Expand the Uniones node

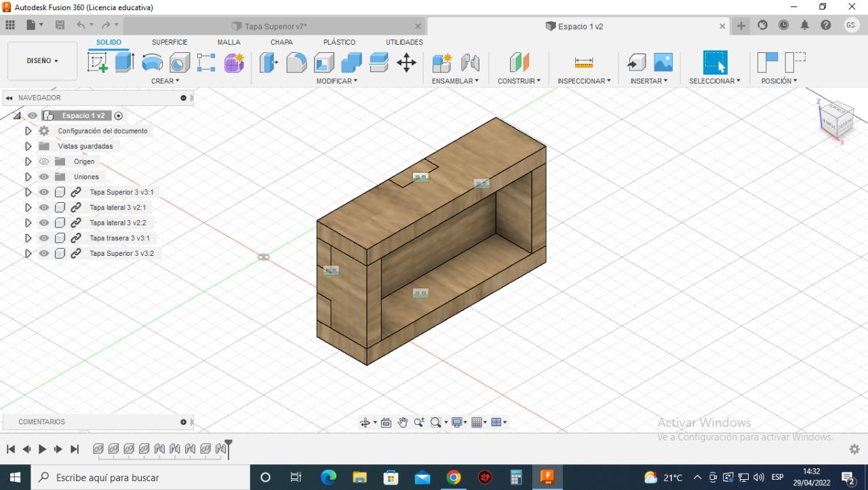point(28,176)
